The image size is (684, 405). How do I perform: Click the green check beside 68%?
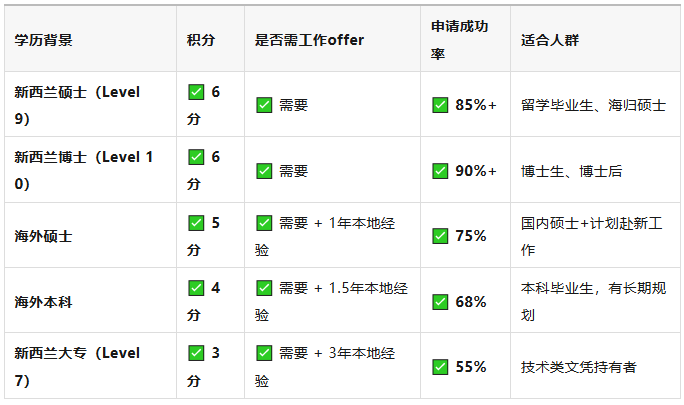(x=440, y=302)
